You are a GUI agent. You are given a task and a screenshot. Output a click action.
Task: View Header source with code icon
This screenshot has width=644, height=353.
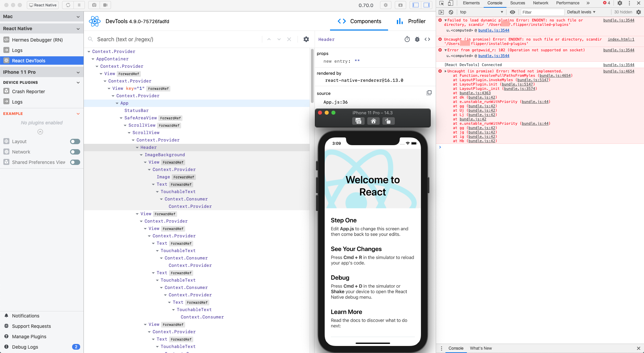pyautogui.click(x=427, y=39)
